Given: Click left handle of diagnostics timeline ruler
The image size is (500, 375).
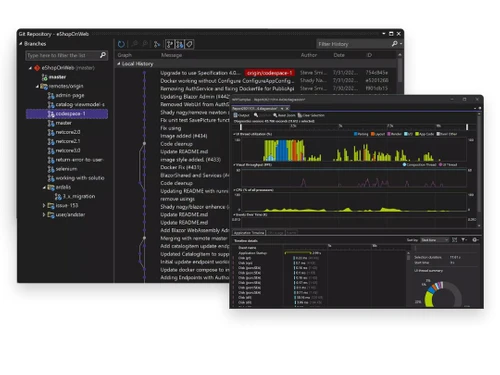Looking at the screenshot, I should (241, 127).
